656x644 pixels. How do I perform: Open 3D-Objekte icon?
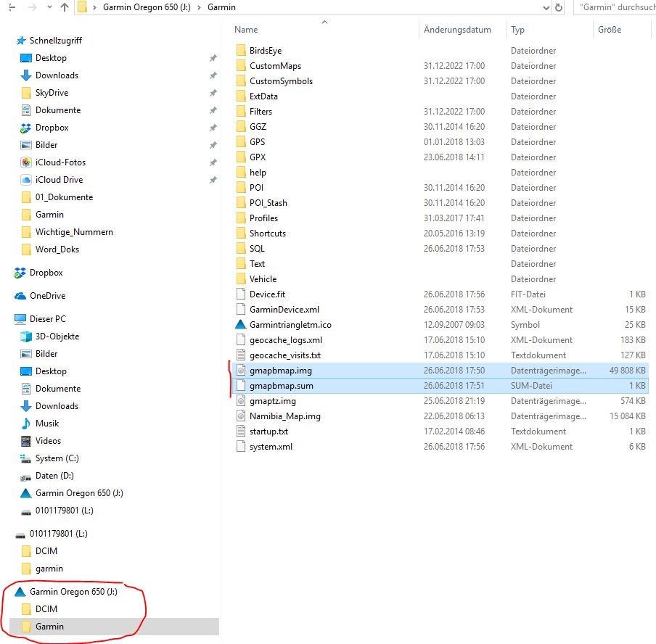pos(26,337)
